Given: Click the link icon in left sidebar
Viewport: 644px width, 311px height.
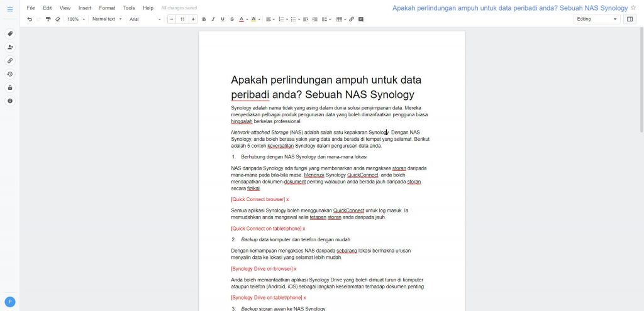Looking at the screenshot, I should pyautogui.click(x=10, y=61).
